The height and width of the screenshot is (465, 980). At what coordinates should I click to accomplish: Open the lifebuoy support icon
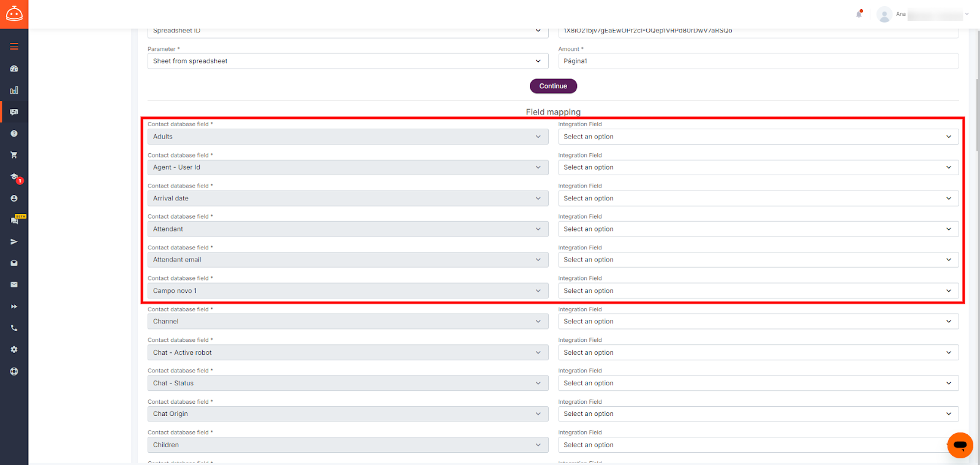pos(14,371)
